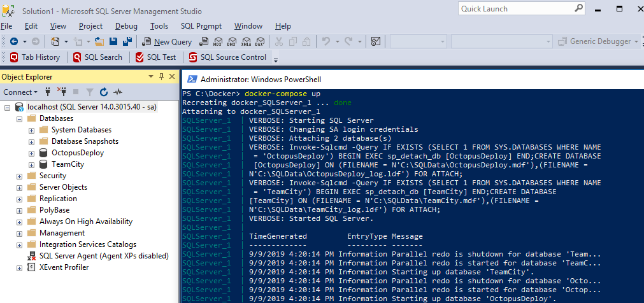Open the Tools menu
Viewport: 644px width, 303px height.
(x=159, y=26)
